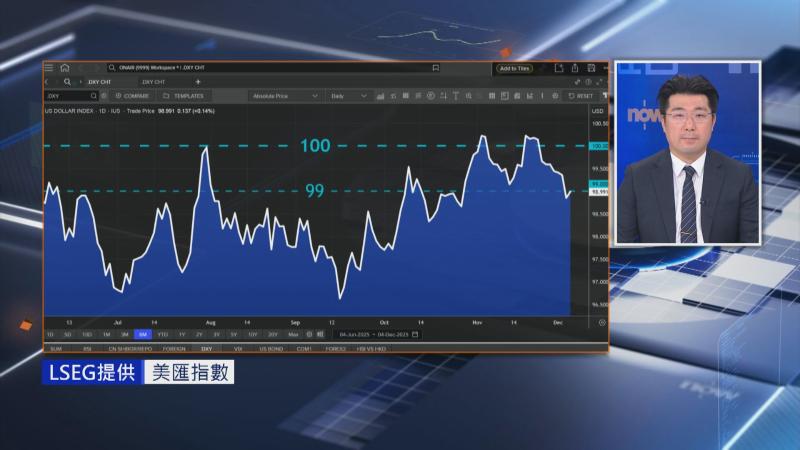Open the new tab plus icon
The image size is (800, 450).
click(x=198, y=81)
